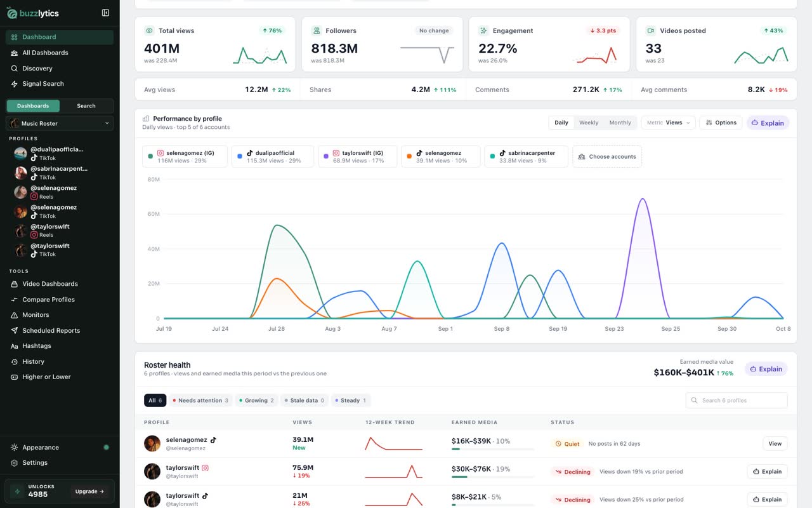Focus the Search 6 profiles field
The image size is (812, 508).
(737, 401)
